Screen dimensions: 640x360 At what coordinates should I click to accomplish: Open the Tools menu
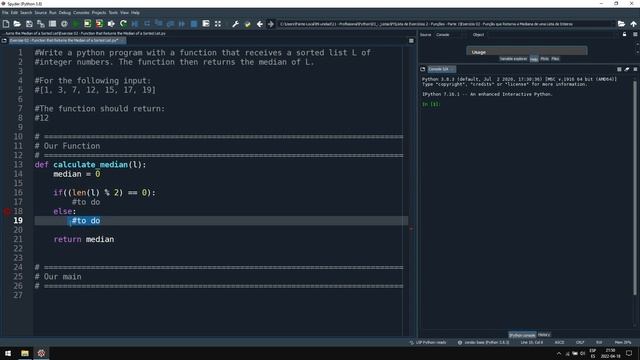point(113,13)
